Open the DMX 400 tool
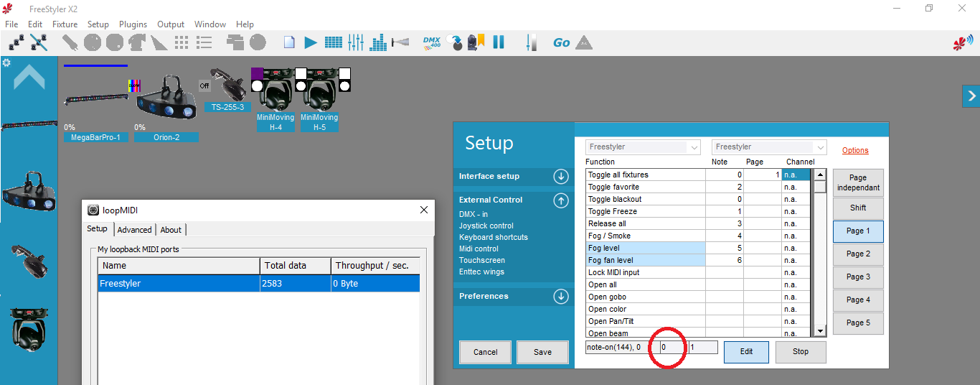 tap(432, 42)
